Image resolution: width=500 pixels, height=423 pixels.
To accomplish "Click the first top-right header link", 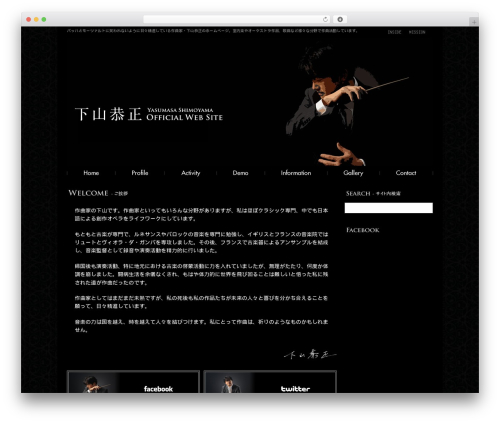I will coord(394,32).
